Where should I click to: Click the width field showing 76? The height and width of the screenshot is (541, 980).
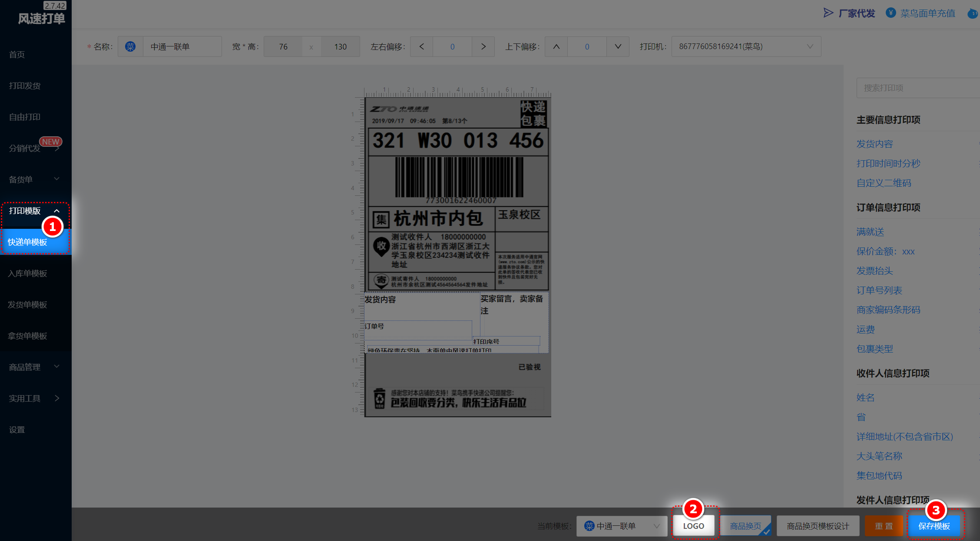283,46
